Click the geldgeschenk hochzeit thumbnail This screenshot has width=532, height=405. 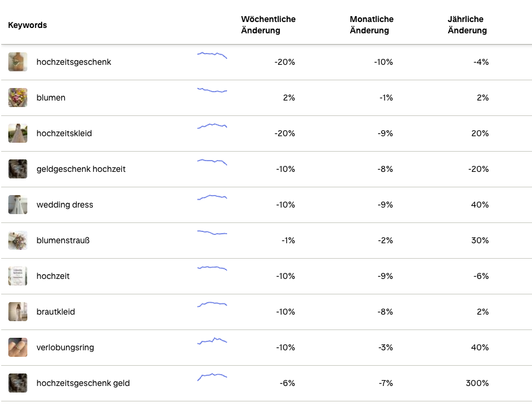18,169
